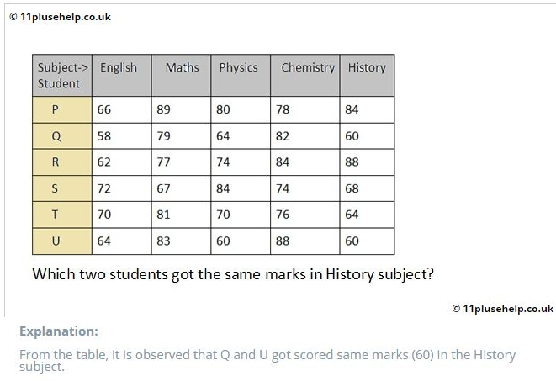The width and height of the screenshot is (556, 392).
Task: Click the question text about History marks
Action: tap(233, 274)
